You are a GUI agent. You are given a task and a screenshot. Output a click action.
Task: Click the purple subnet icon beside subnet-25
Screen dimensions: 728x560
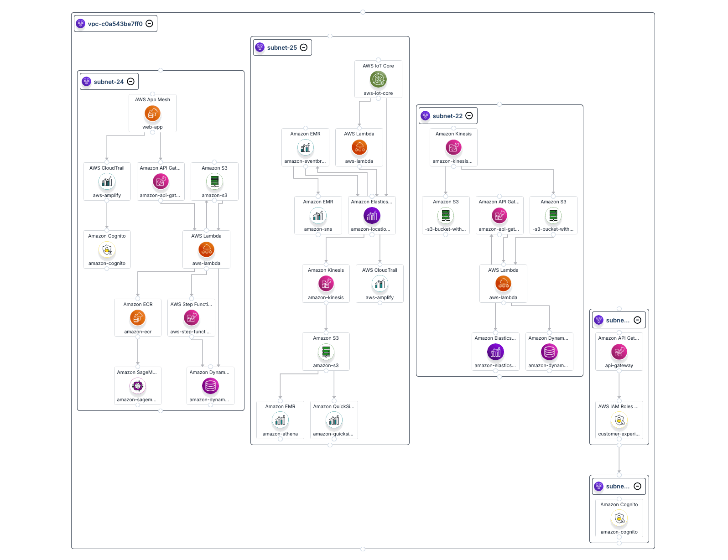click(x=260, y=47)
